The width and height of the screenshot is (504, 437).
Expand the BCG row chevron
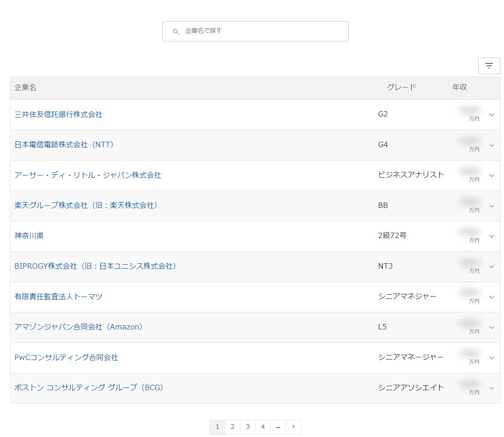491,388
